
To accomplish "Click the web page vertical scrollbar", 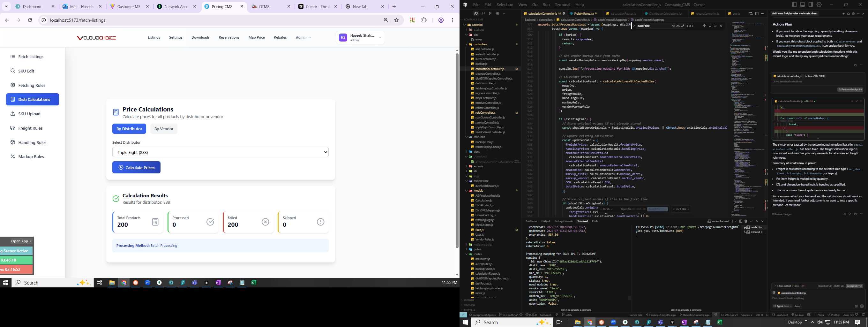I will tap(457, 150).
